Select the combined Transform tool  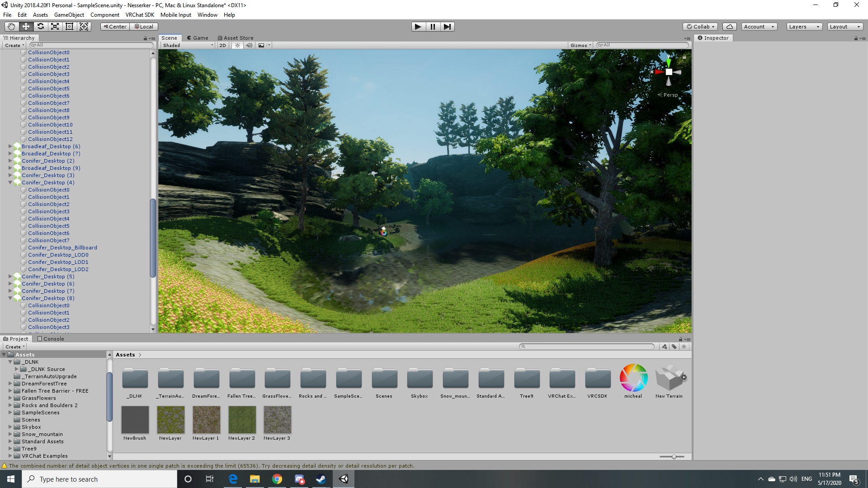point(84,26)
